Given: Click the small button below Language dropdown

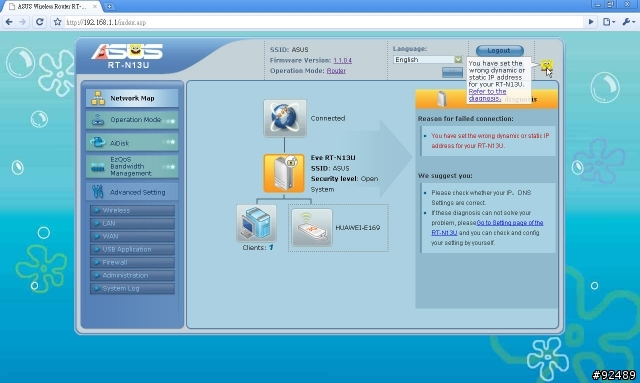Looking at the screenshot, I should [452, 72].
